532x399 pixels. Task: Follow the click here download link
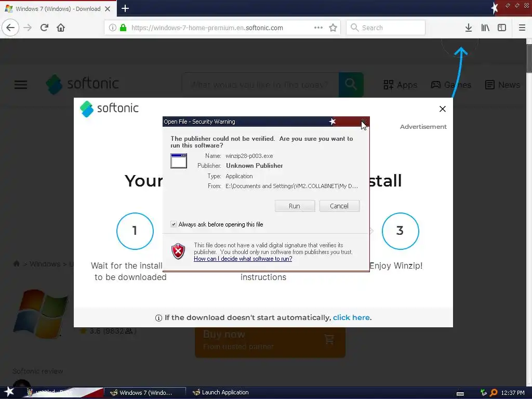[x=351, y=317]
